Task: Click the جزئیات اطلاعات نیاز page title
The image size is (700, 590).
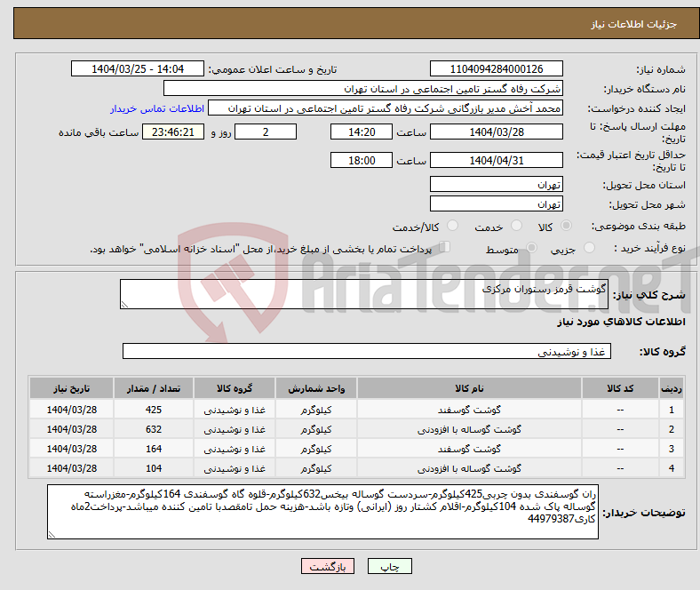Action: 634,24
